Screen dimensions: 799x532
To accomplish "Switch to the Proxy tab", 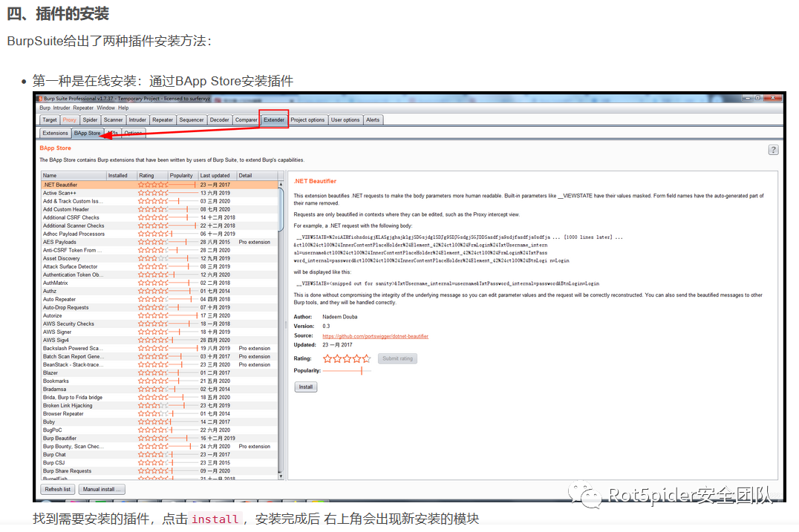I will click(x=69, y=120).
